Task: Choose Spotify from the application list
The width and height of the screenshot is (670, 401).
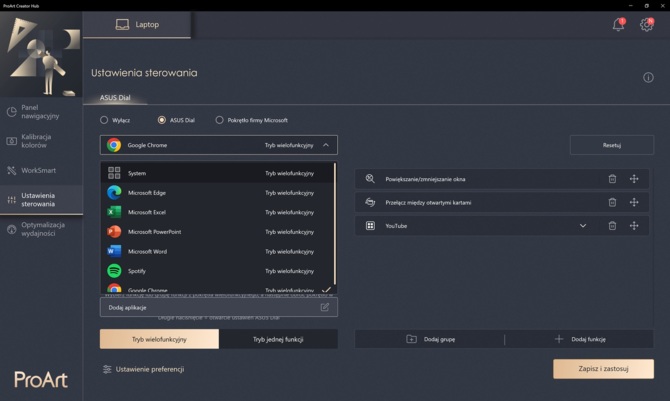Action: point(217,271)
